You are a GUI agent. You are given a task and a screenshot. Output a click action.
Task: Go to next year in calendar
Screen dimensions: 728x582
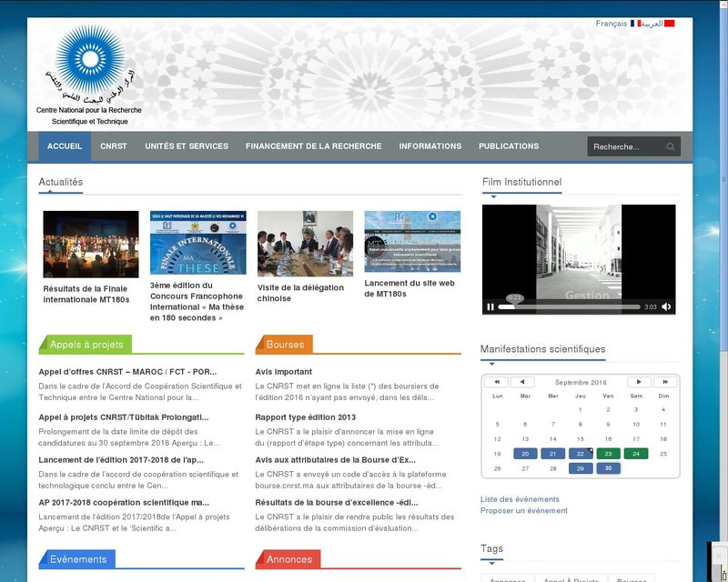click(665, 382)
